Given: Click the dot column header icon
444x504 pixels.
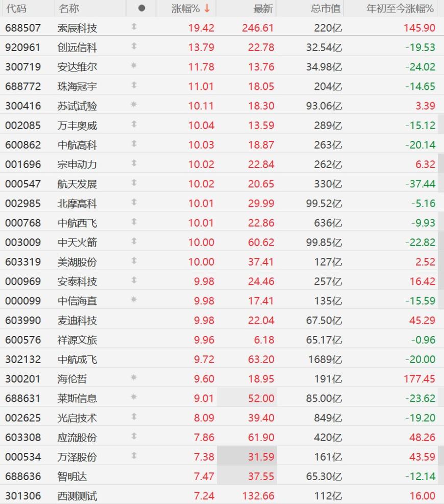Looking at the screenshot, I should click(x=141, y=8).
